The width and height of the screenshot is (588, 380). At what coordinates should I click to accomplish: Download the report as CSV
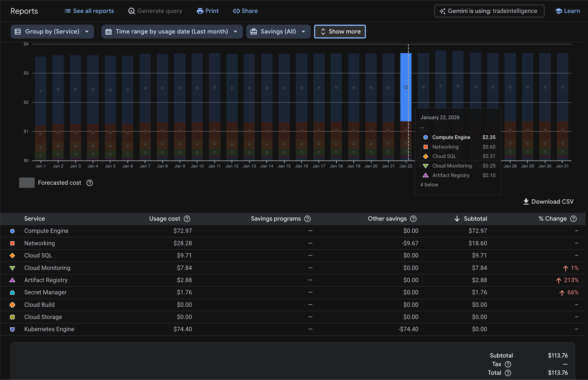coord(548,202)
